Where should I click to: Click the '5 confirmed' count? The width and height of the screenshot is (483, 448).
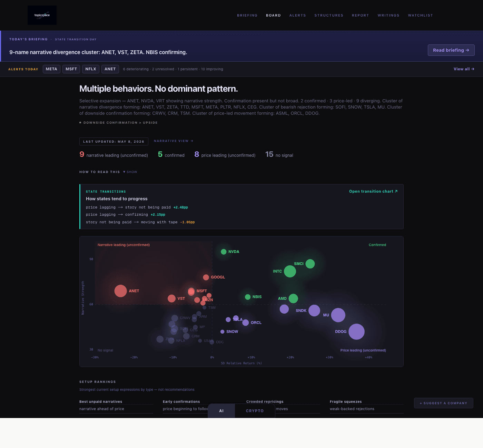[171, 155]
